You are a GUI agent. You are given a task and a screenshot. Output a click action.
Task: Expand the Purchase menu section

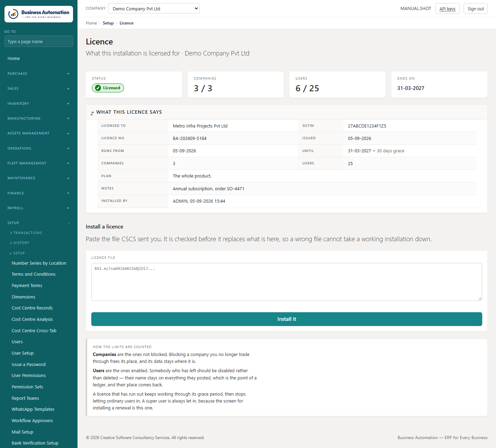(39, 74)
